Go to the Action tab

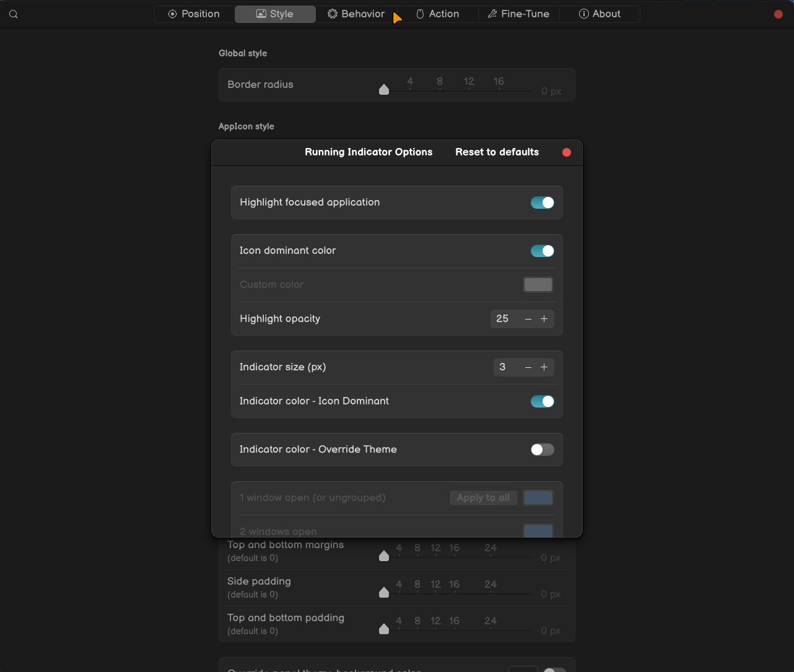click(437, 14)
